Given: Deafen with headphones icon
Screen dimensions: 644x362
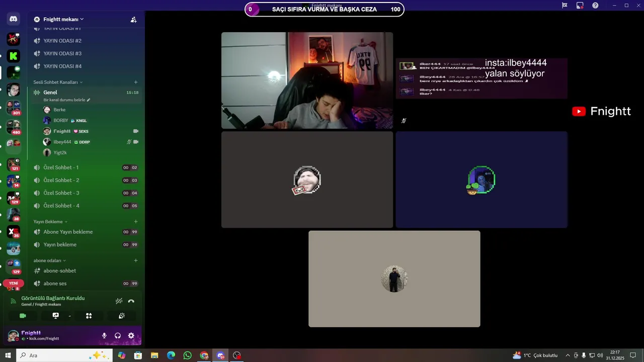Looking at the screenshot, I should pyautogui.click(x=118, y=335).
